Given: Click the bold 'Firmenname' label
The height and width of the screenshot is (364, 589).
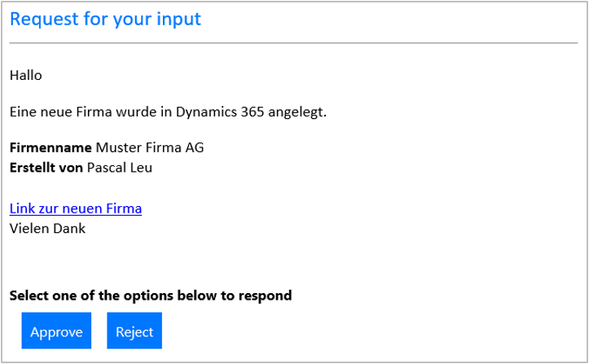Looking at the screenshot, I should 51,148.
